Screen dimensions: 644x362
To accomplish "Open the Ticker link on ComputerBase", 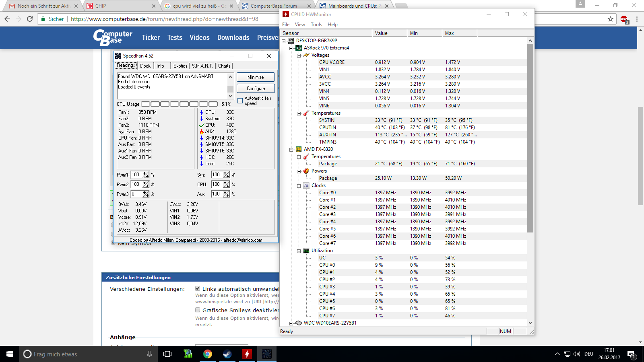I will [151, 37].
